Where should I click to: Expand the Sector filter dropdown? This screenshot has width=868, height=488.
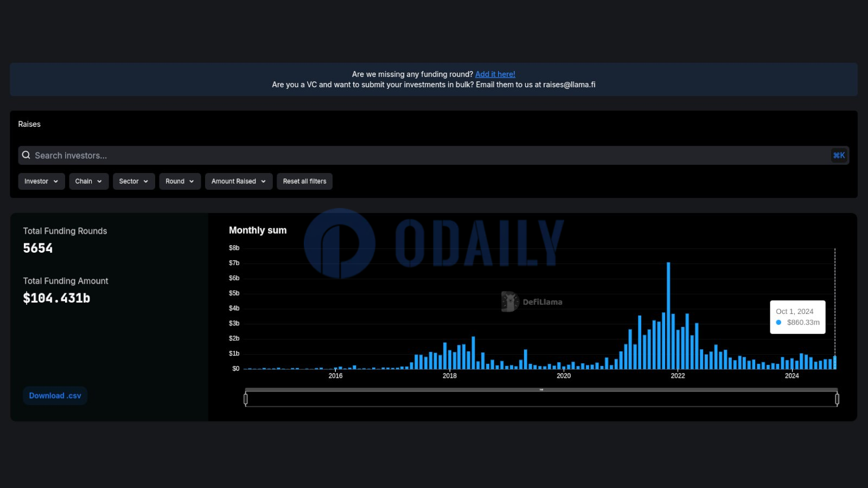pos(133,182)
